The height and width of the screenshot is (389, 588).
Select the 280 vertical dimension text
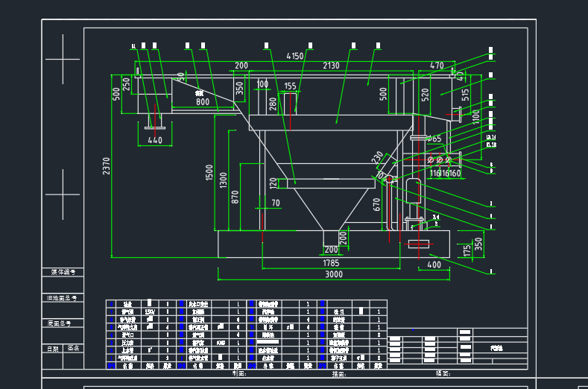pyautogui.click(x=273, y=104)
